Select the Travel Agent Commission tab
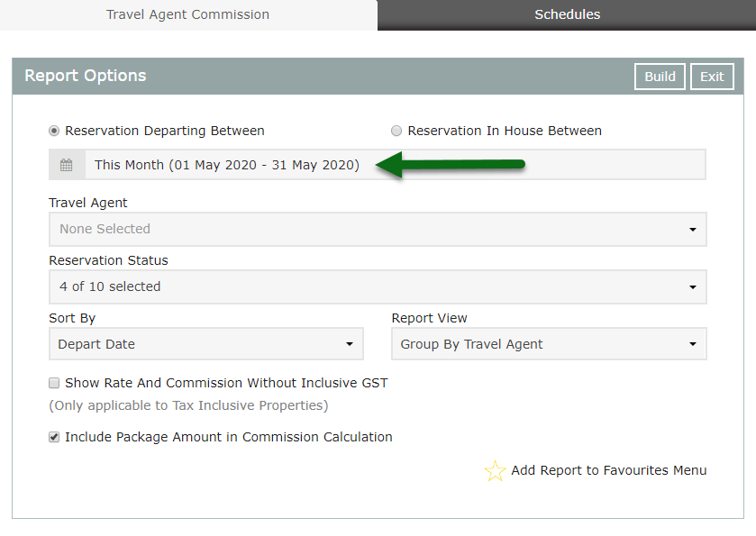This screenshot has height=536, width=756. pyautogui.click(x=188, y=15)
